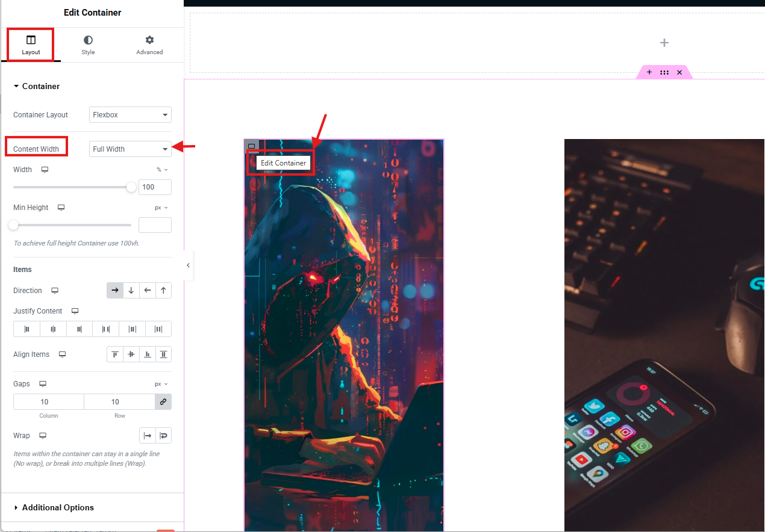Click the Items section heading

[x=23, y=270]
